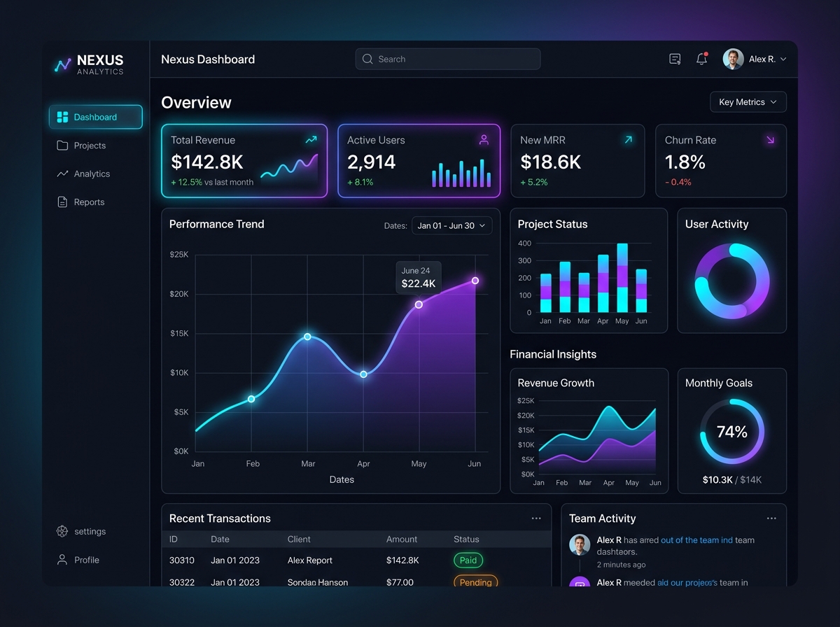Open the Key Metrics dropdown

click(748, 102)
